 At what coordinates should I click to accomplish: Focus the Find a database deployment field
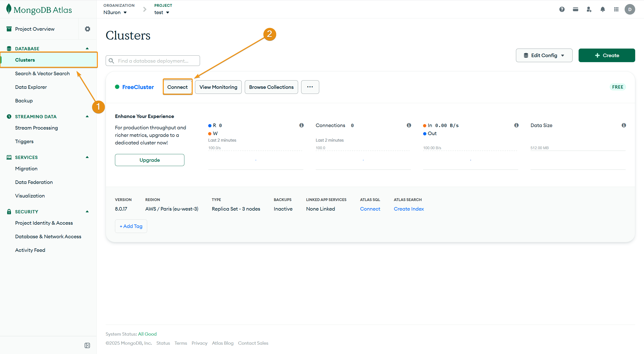click(153, 61)
